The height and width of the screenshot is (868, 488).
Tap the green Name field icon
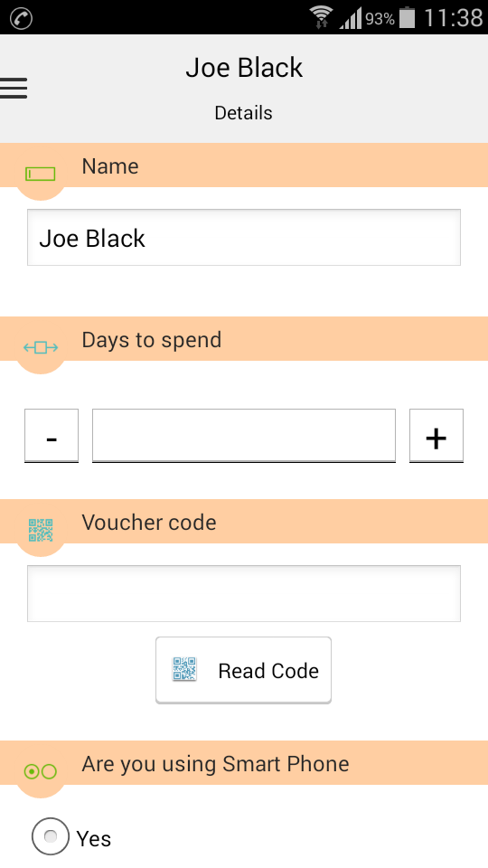click(41, 174)
